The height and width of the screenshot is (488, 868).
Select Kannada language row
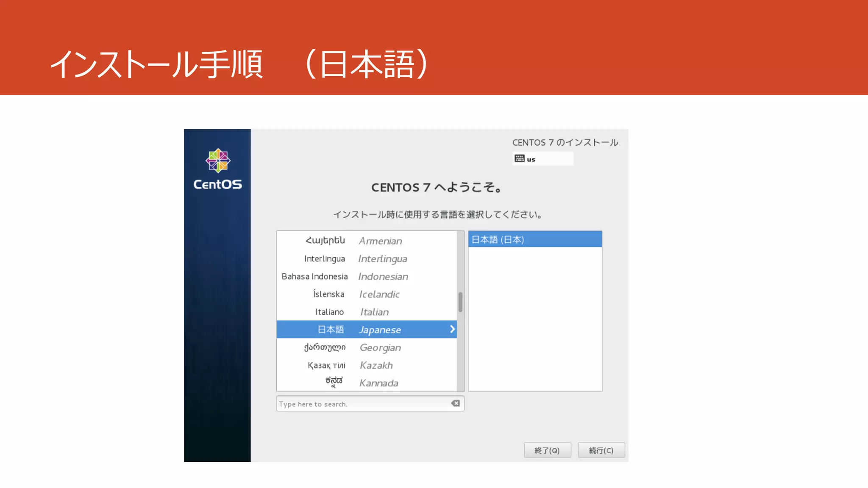pyautogui.click(x=367, y=383)
